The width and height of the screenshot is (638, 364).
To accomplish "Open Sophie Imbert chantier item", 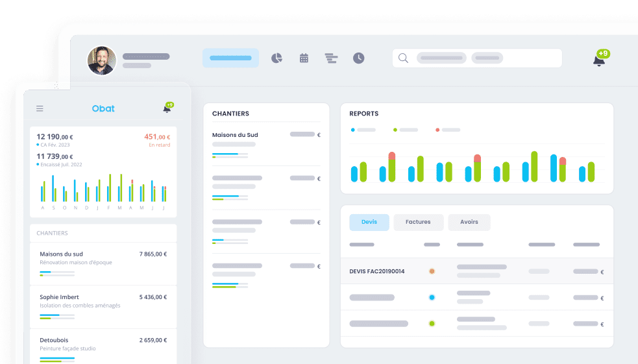I will tap(103, 307).
